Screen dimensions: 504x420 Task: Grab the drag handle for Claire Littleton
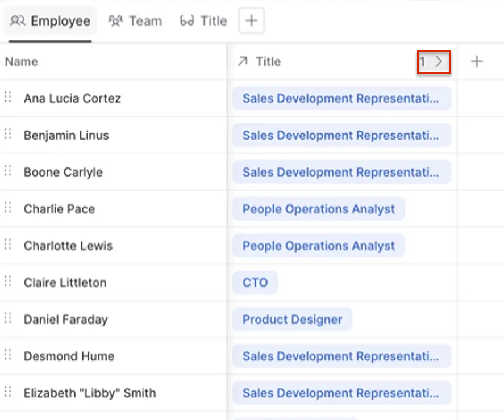coord(8,281)
